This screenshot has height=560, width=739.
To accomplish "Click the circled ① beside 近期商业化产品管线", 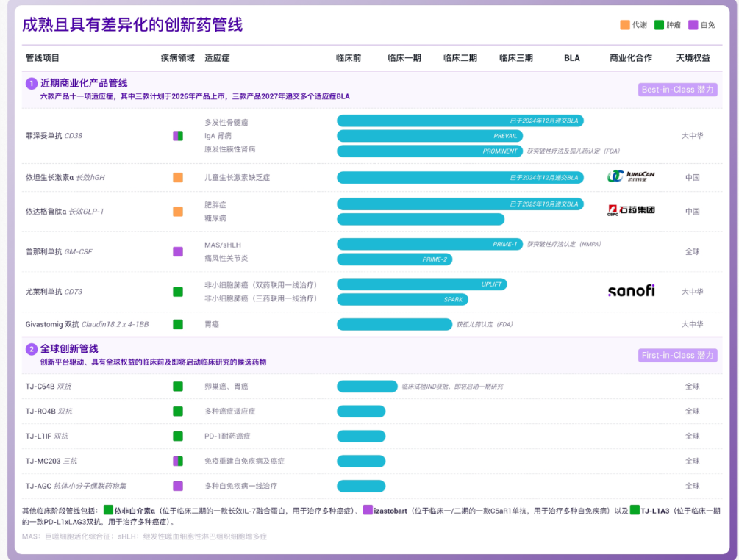I will click(x=30, y=83).
